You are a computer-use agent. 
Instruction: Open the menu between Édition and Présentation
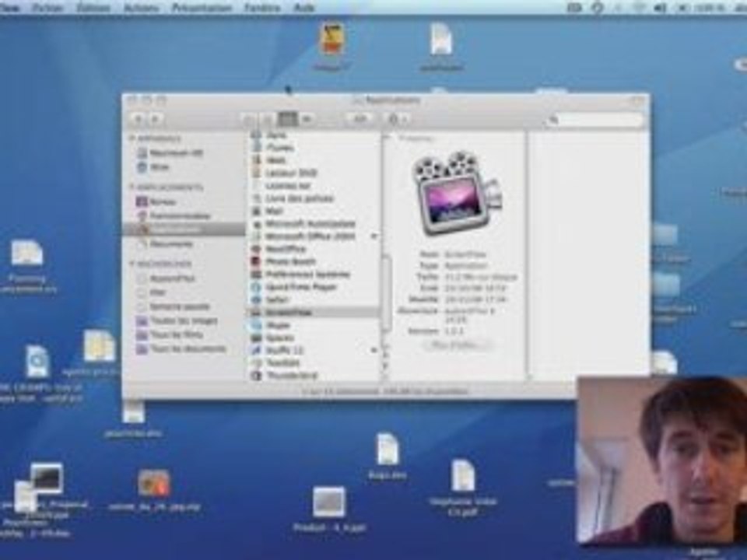coord(142,8)
